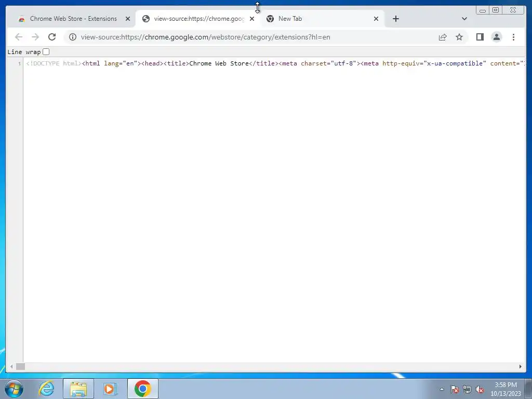The image size is (532, 399).
Task: Share this page icon
Action: coord(443,37)
